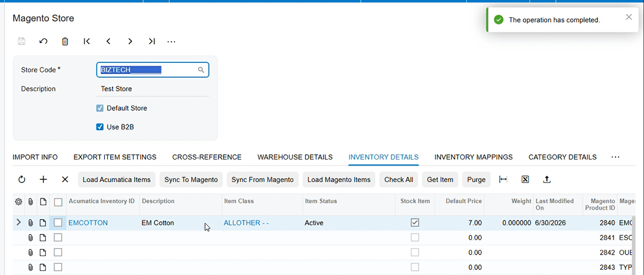
Task: Toggle Stock Item checkbox for product 2841
Action: pos(415,237)
